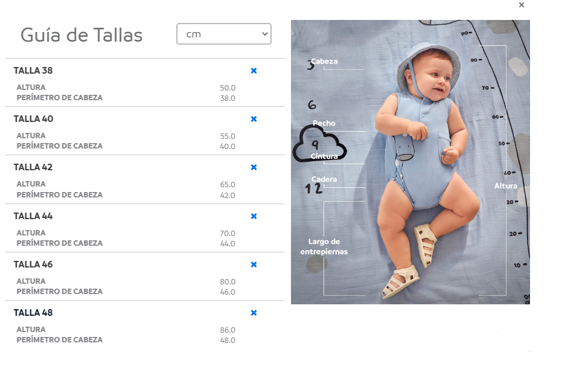Click the baby measurement guide photo
The width and height of the screenshot is (588, 378).
pyautogui.click(x=411, y=162)
